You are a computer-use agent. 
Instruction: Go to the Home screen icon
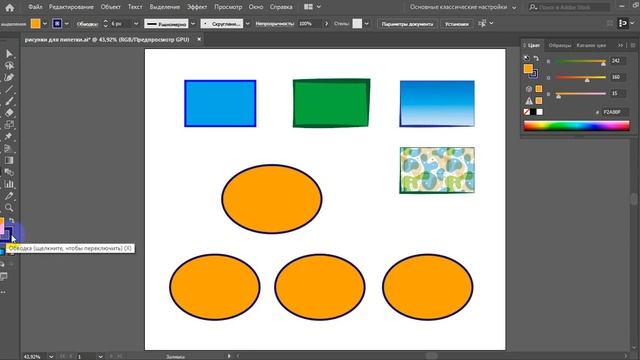[9, 7]
